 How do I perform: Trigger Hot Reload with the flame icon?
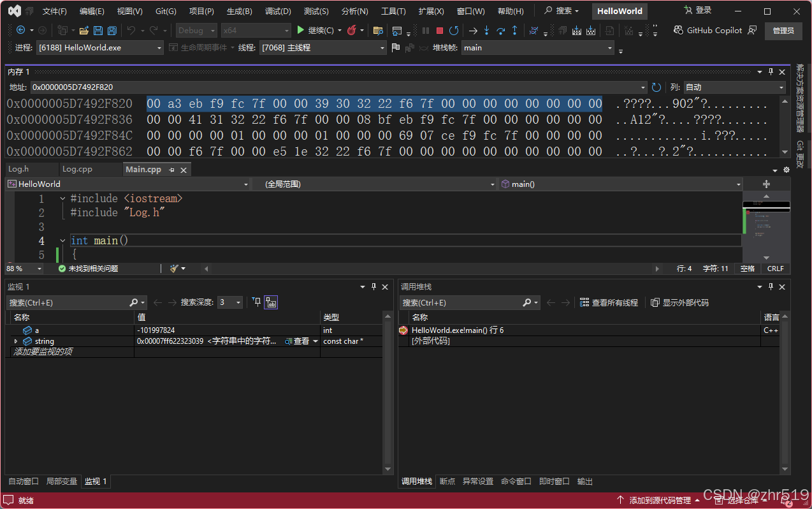click(351, 30)
